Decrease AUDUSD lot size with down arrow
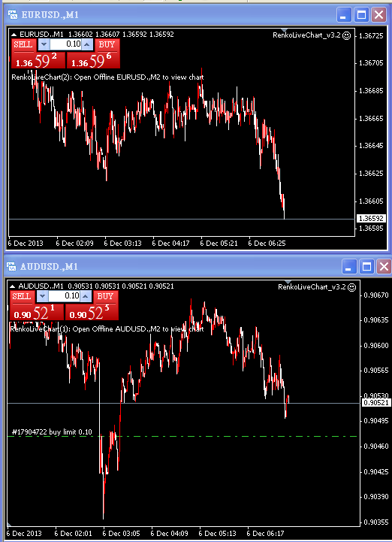392x542 pixels. coord(42,296)
